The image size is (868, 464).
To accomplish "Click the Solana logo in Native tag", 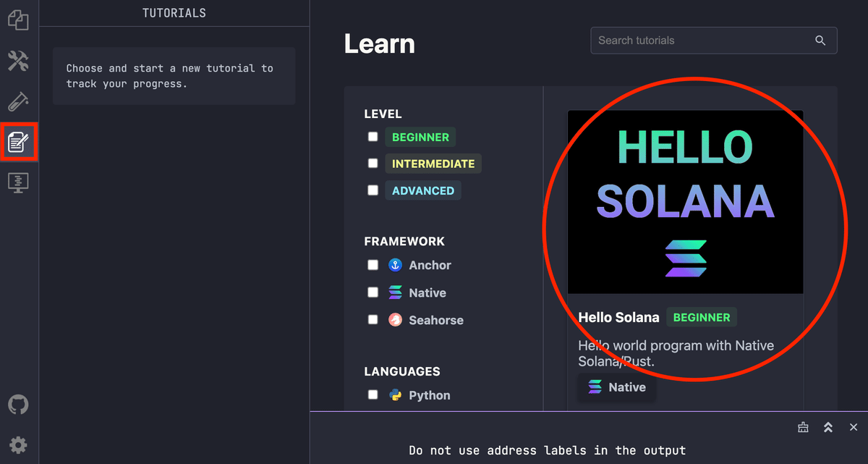I will pyautogui.click(x=595, y=387).
